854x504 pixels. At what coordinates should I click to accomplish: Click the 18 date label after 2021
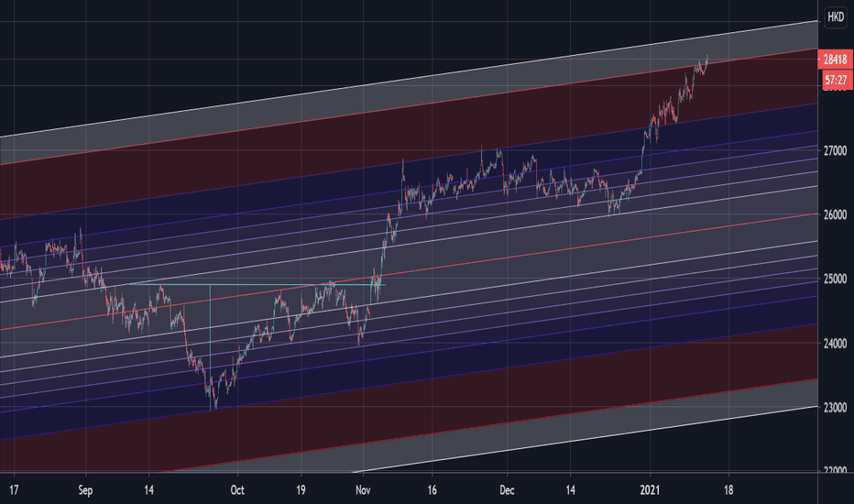click(728, 490)
